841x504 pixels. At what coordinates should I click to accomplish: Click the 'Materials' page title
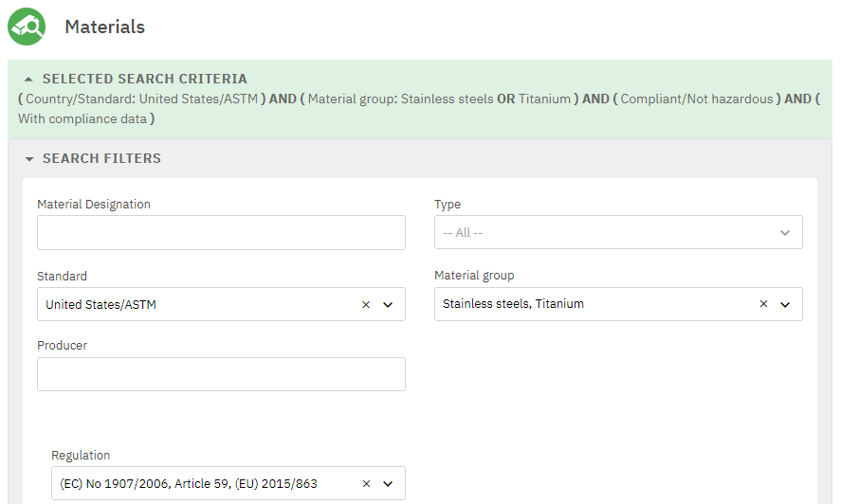104,27
